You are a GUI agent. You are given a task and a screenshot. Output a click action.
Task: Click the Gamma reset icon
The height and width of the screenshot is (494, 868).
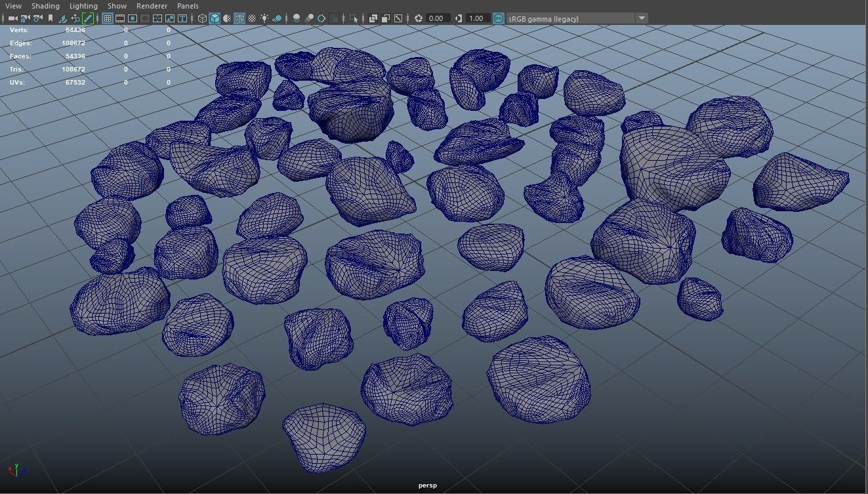459,18
